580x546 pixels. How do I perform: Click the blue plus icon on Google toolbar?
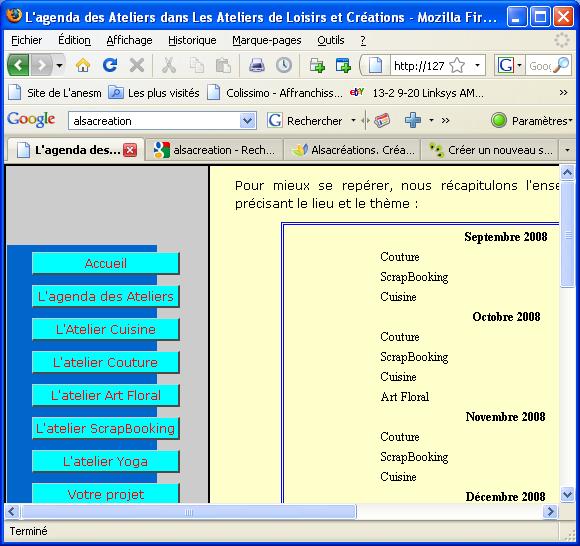412,121
